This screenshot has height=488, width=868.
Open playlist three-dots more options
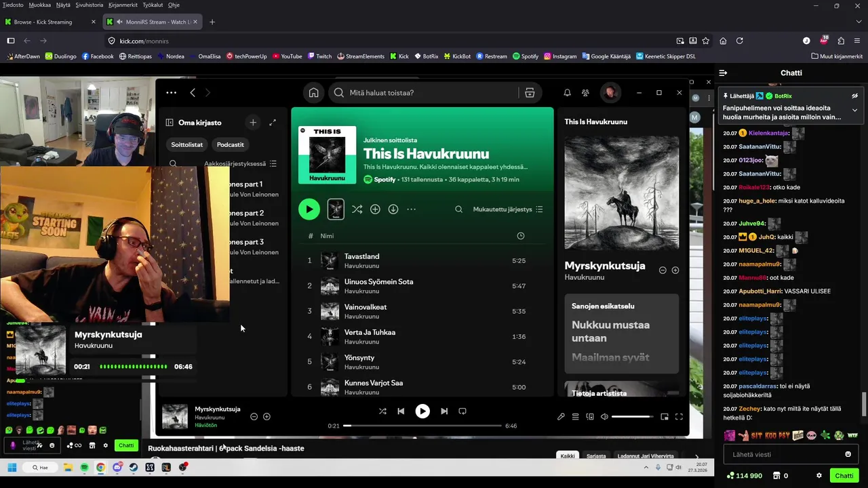point(411,209)
